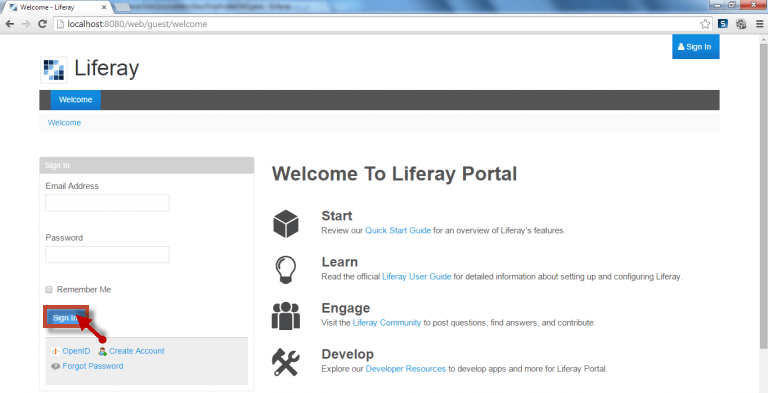This screenshot has height=393, width=768.
Task: Click the Develop tools icon
Action: pyautogui.click(x=286, y=362)
